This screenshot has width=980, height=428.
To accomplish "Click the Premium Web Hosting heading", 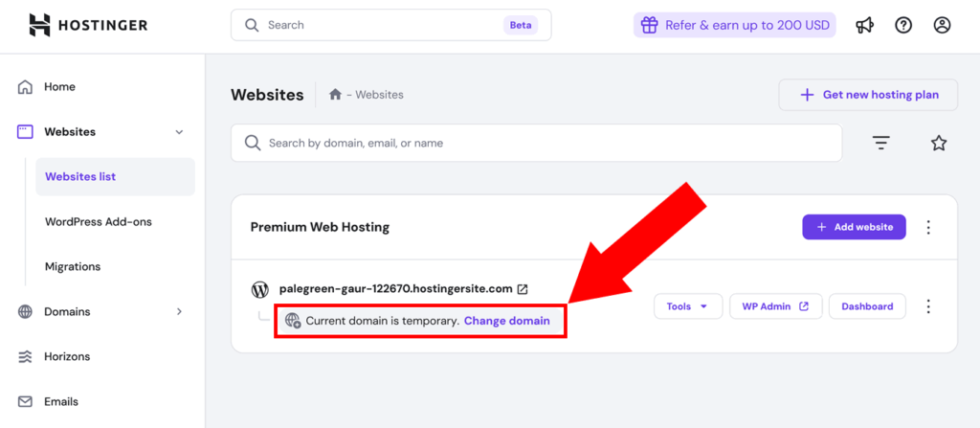I will [x=320, y=227].
